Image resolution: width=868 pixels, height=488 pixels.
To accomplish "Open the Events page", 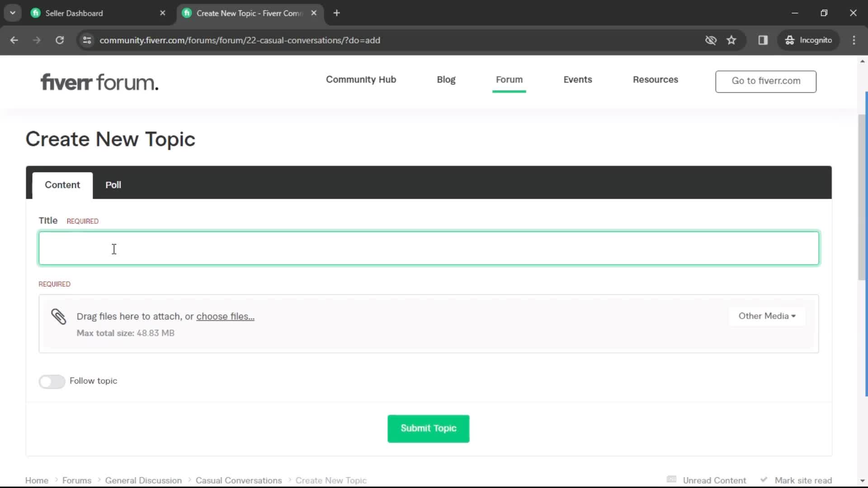I will click(x=577, y=80).
